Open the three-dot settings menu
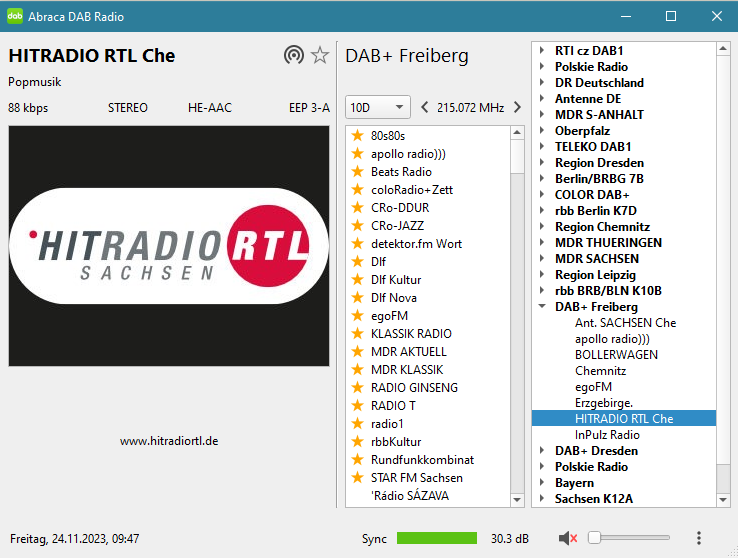The height and width of the screenshot is (558, 738). pos(699,538)
